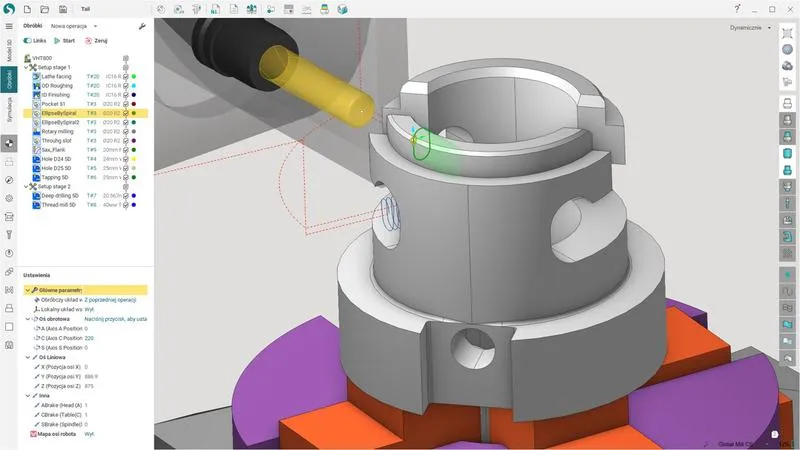Click the Hole D24 5D drill icon
This screenshot has height=450, width=800.
[36, 159]
